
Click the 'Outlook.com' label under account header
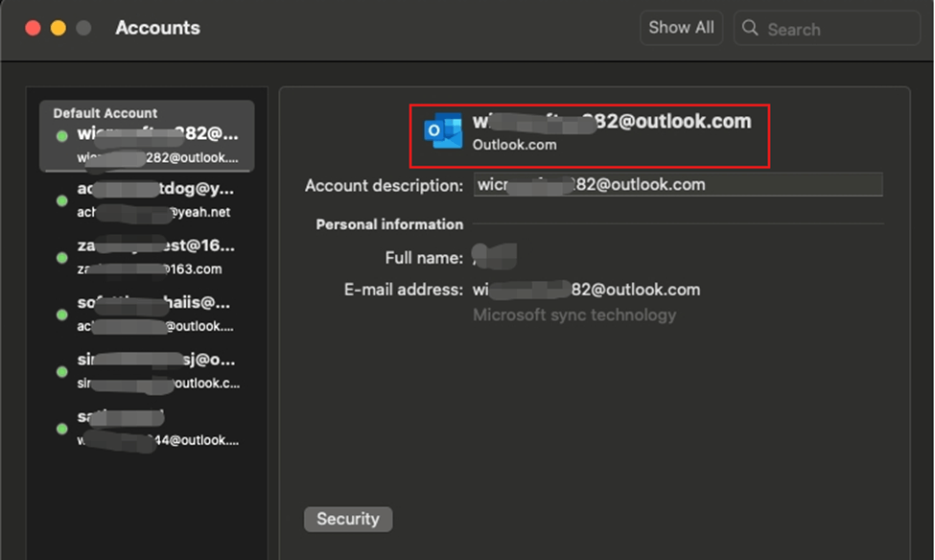[x=514, y=145]
